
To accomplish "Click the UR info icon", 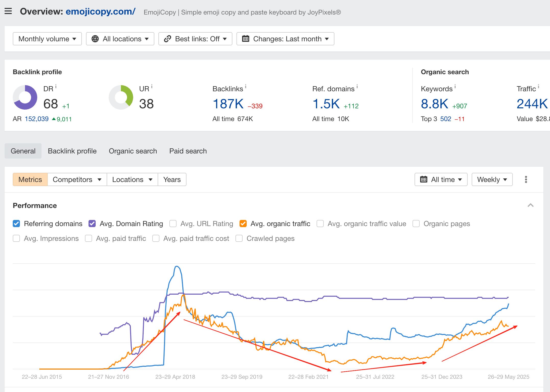I will click(x=152, y=86).
